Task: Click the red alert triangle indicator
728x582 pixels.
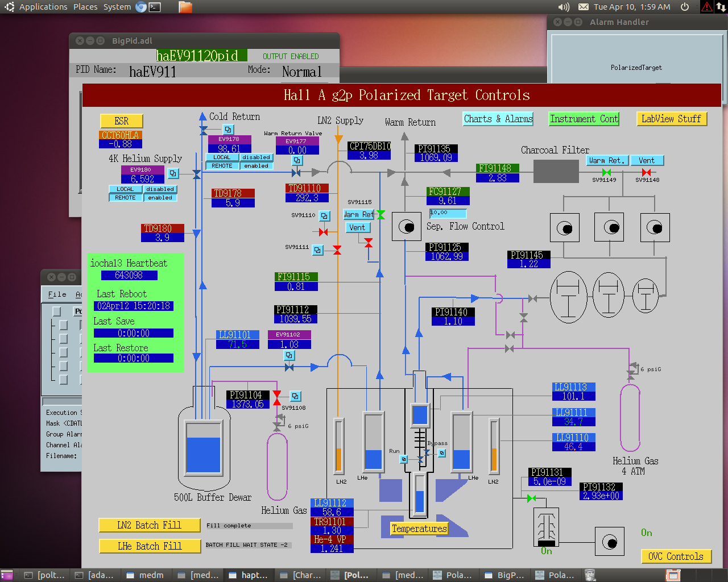Action: [706, 7]
